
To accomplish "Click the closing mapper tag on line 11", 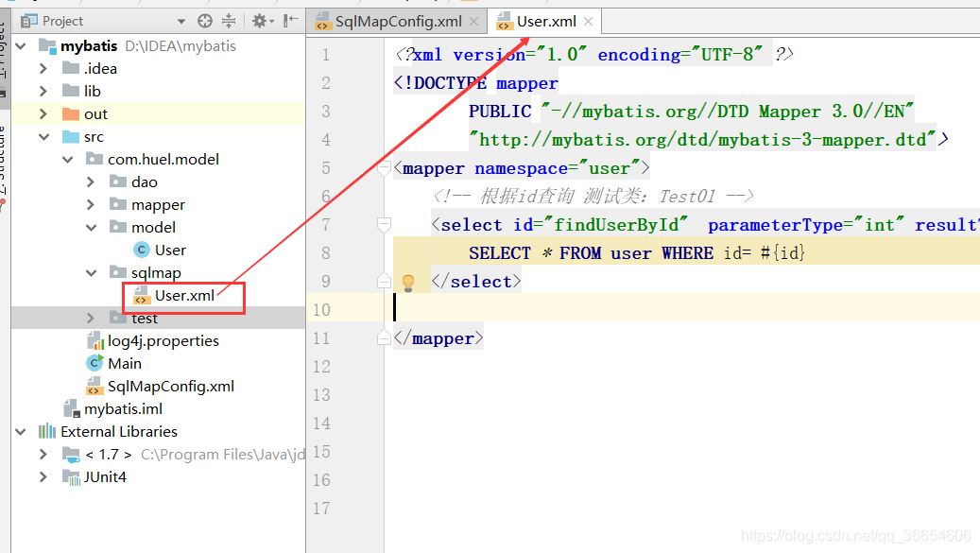I will pos(438,338).
